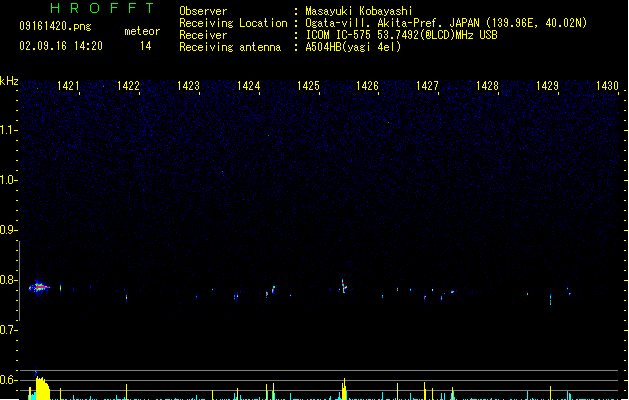Click the 'Observer' field label
Screen dimensions: 629x400
tap(203, 11)
